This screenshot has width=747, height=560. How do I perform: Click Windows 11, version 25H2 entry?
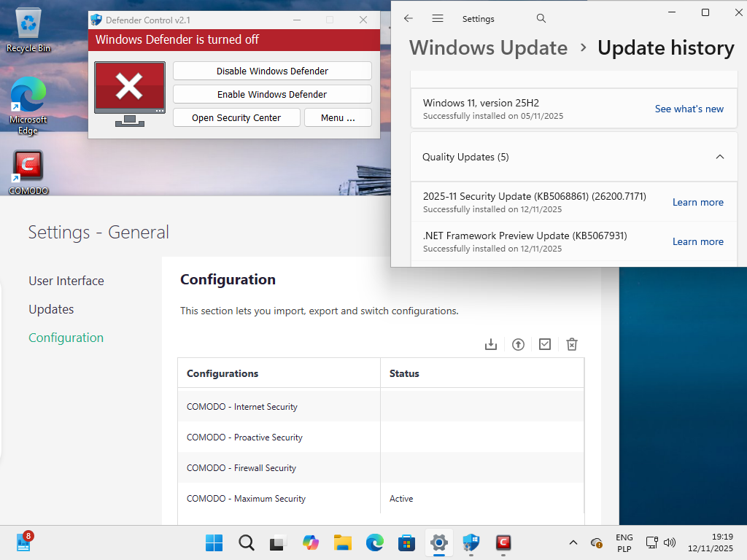tap(573, 109)
